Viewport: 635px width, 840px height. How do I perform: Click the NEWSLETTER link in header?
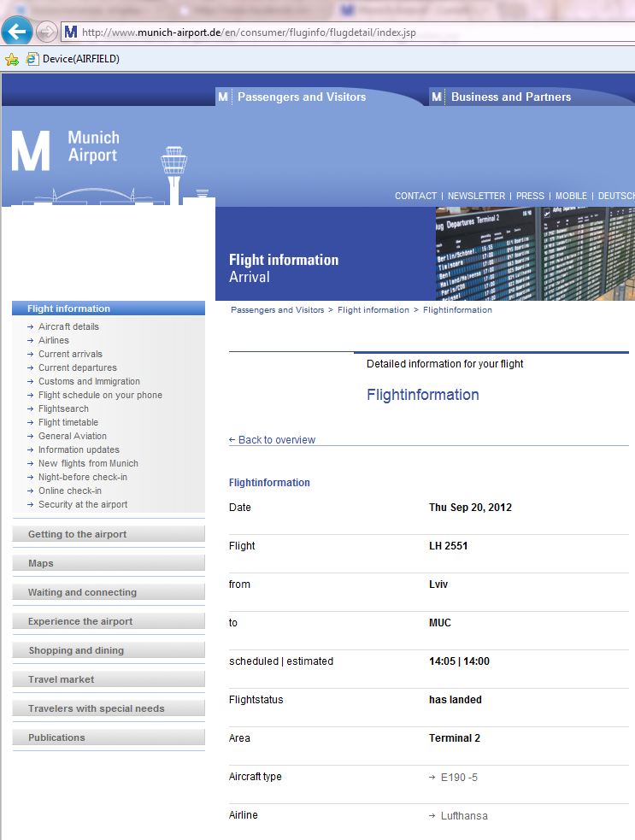pyautogui.click(x=476, y=196)
